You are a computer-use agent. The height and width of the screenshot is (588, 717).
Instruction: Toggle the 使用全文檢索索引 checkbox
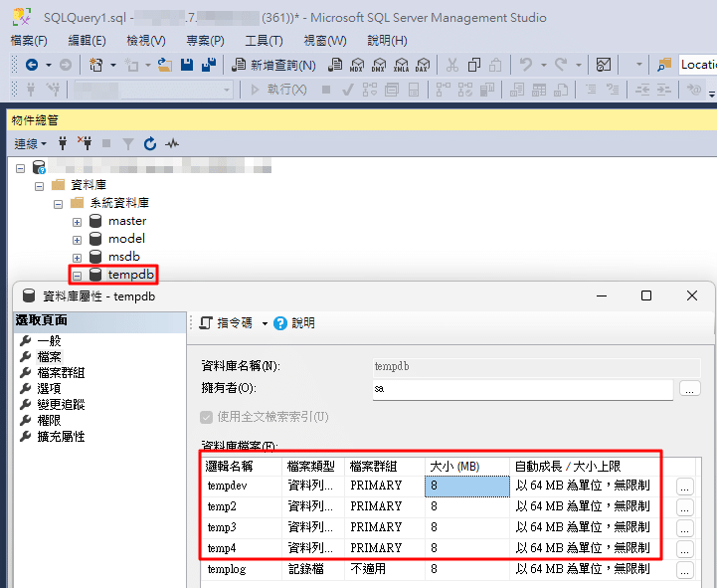pyautogui.click(x=206, y=417)
